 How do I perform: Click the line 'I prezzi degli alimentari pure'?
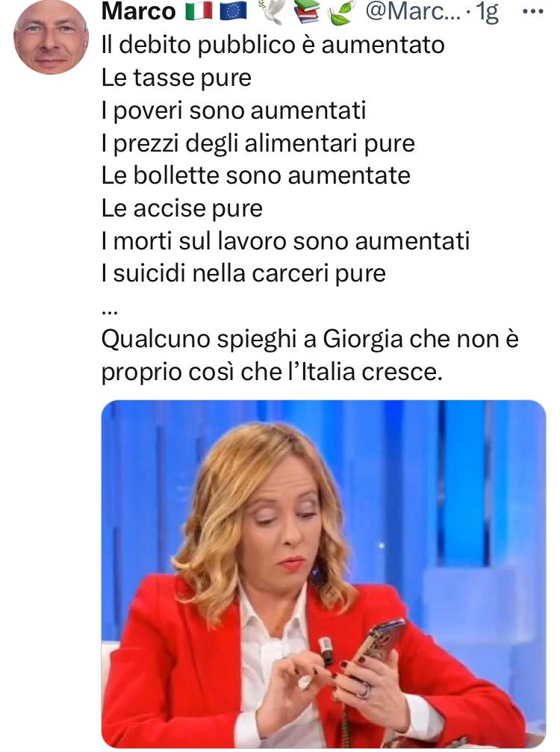pos(258,143)
